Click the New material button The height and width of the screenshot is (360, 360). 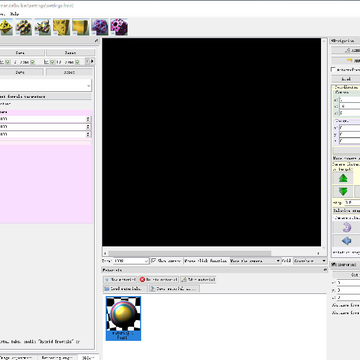[120, 280]
